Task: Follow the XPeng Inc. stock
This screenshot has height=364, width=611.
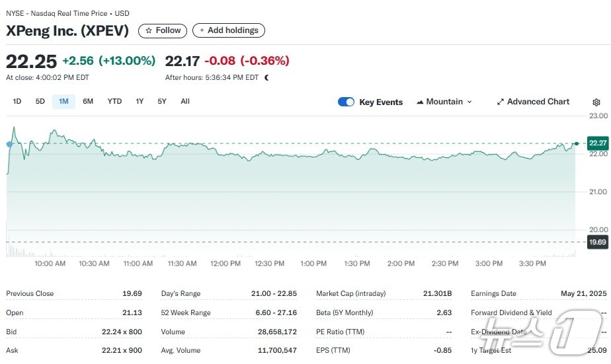Action: click(x=163, y=30)
